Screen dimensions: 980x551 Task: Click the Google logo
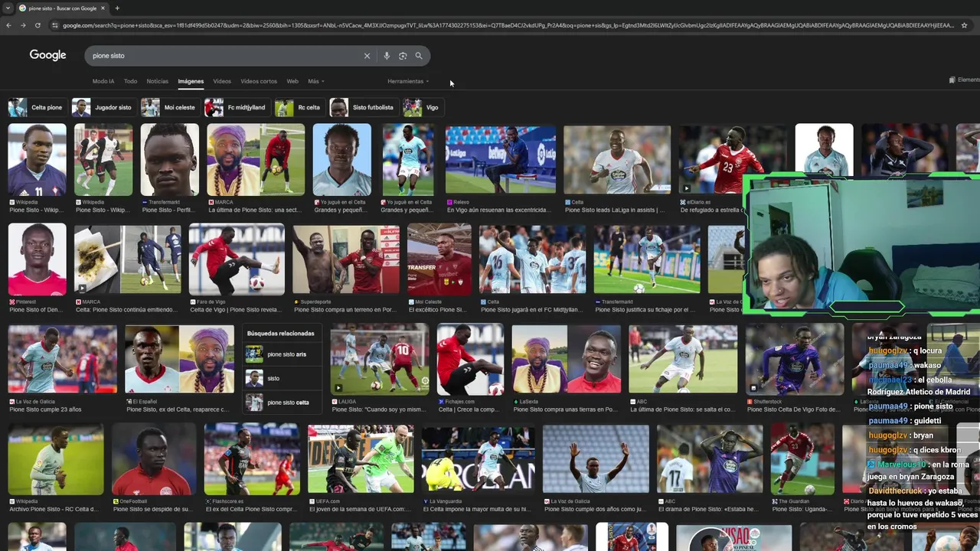tap(47, 55)
